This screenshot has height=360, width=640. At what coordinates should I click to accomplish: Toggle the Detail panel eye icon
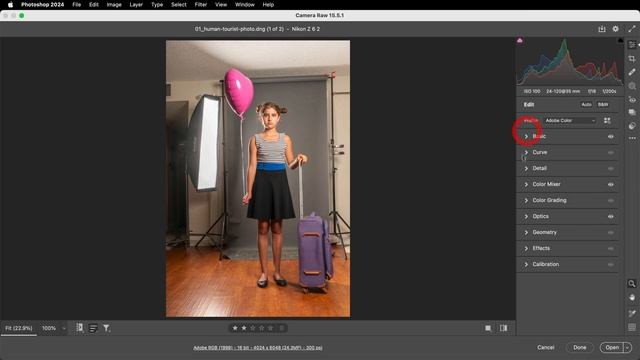611,169
